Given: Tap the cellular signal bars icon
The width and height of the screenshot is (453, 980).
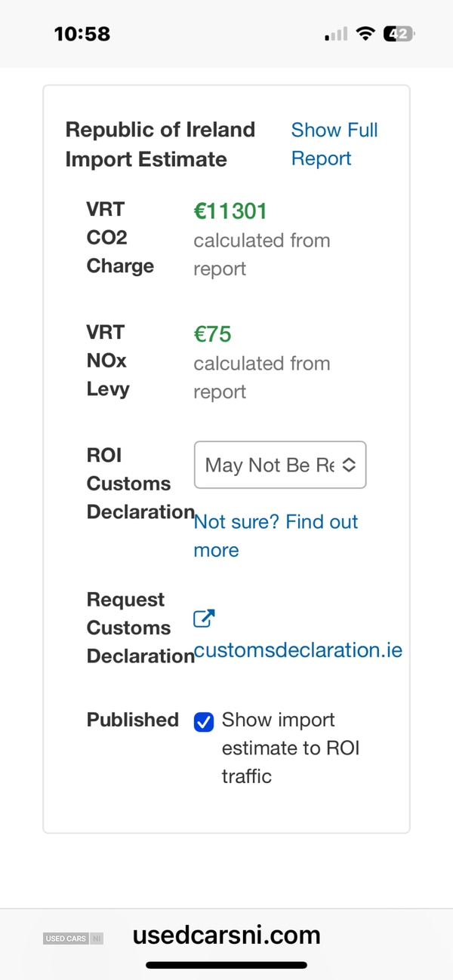Looking at the screenshot, I should [336, 34].
